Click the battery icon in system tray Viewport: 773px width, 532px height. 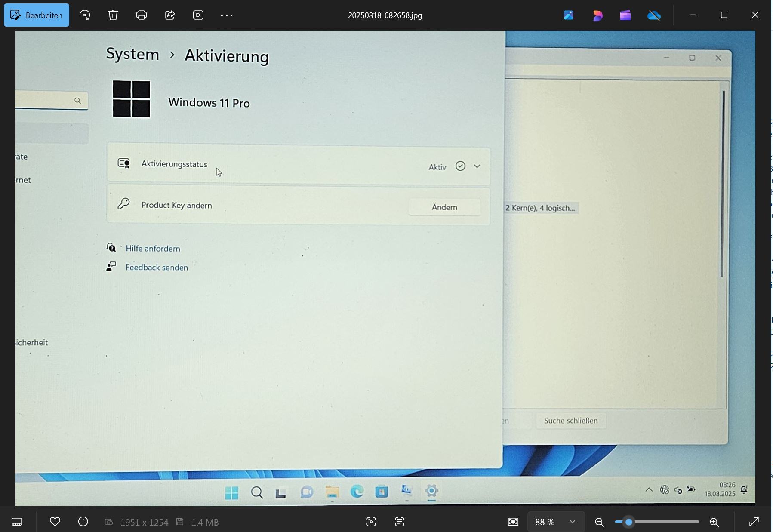pyautogui.click(x=691, y=489)
